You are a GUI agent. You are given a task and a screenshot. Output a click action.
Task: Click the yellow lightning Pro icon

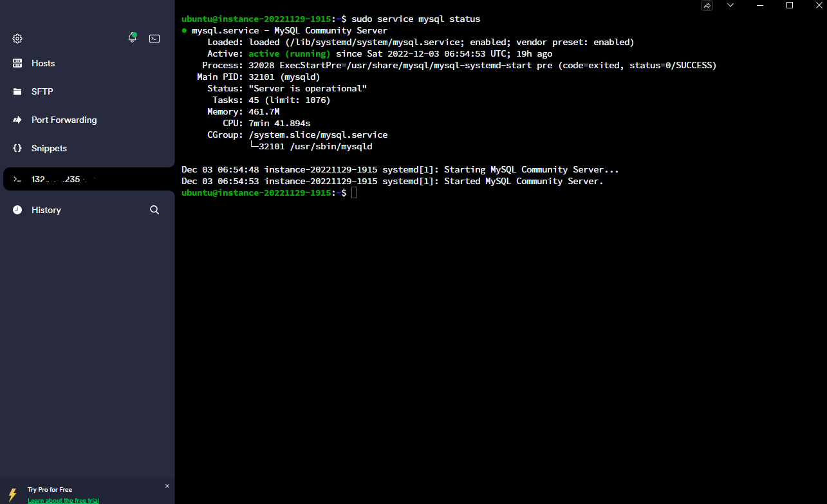coord(13,494)
